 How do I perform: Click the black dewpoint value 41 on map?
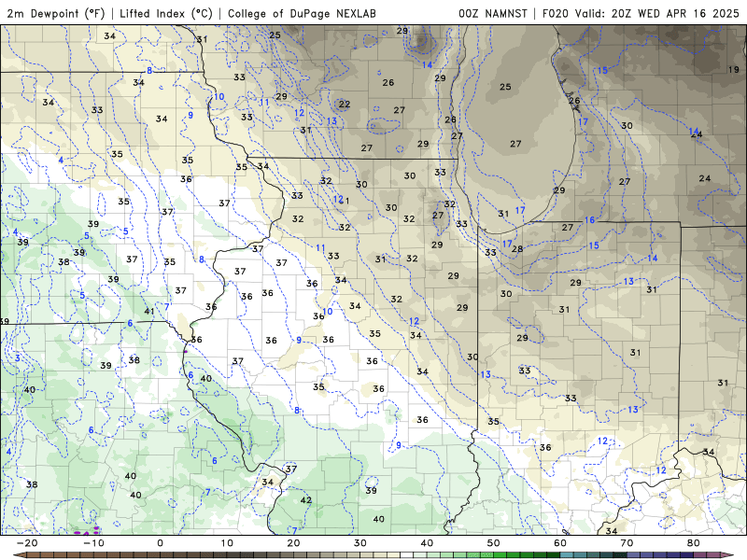tap(149, 311)
